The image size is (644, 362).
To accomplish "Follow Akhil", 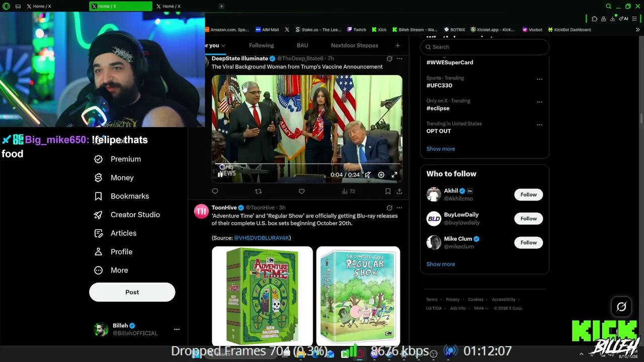I will [x=529, y=195].
